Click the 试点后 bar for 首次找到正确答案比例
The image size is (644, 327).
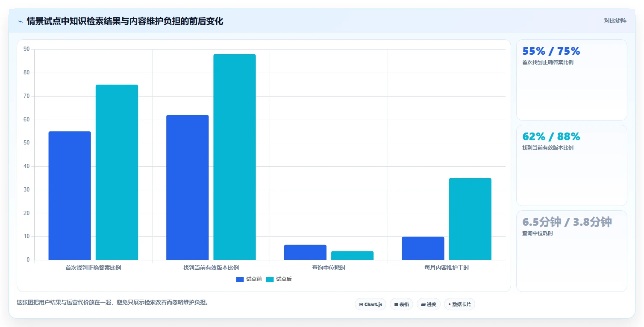point(117,172)
